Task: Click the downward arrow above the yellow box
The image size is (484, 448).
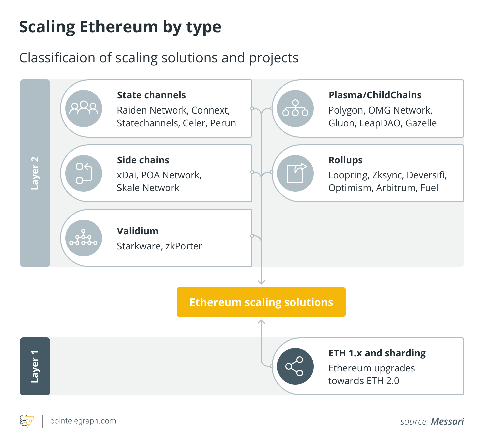Action: (261, 281)
